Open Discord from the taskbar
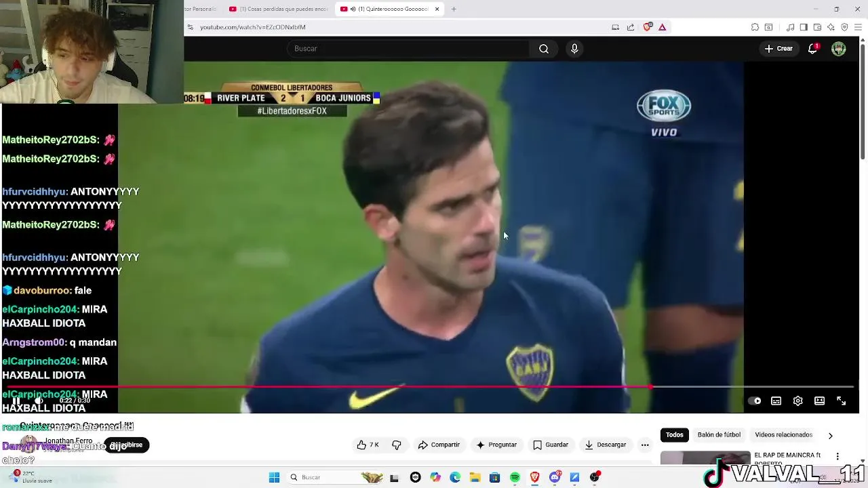Image resolution: width=868 pixels, height=488 pixels. (x=555, y=477)
